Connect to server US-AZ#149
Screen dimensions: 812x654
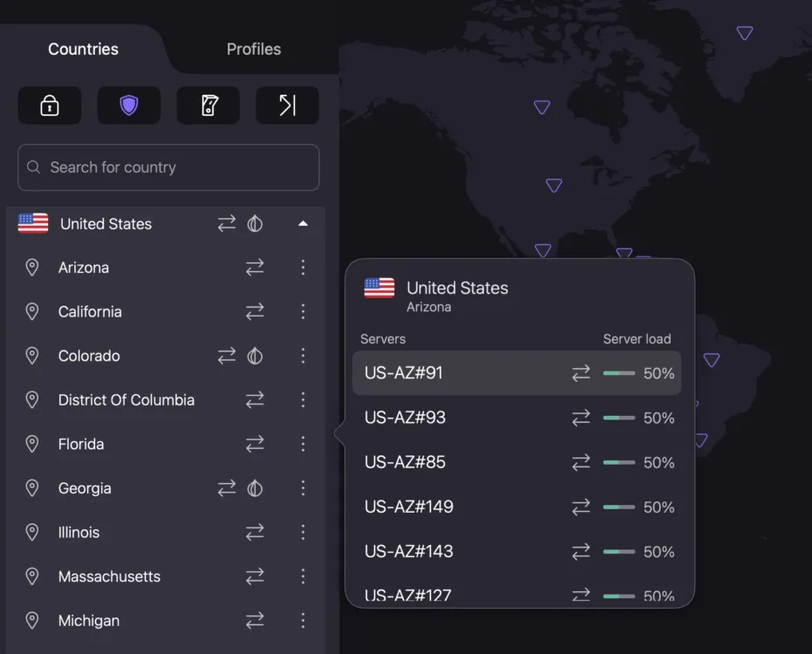516,507
